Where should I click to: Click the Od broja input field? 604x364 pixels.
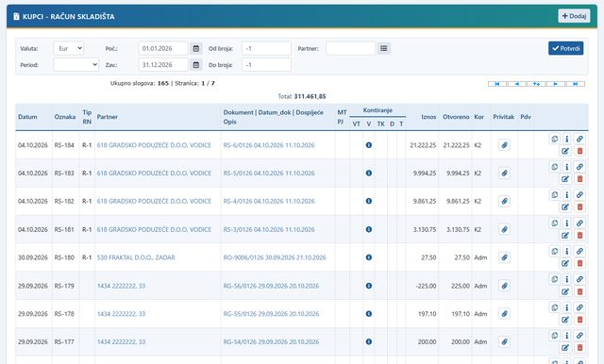(266, 48)
